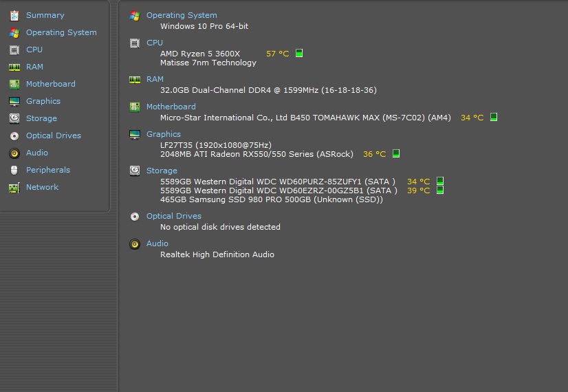Go to Motherboard in the sidebar
The height and width of the screenshot is (392, 568).
coord(51,84)
